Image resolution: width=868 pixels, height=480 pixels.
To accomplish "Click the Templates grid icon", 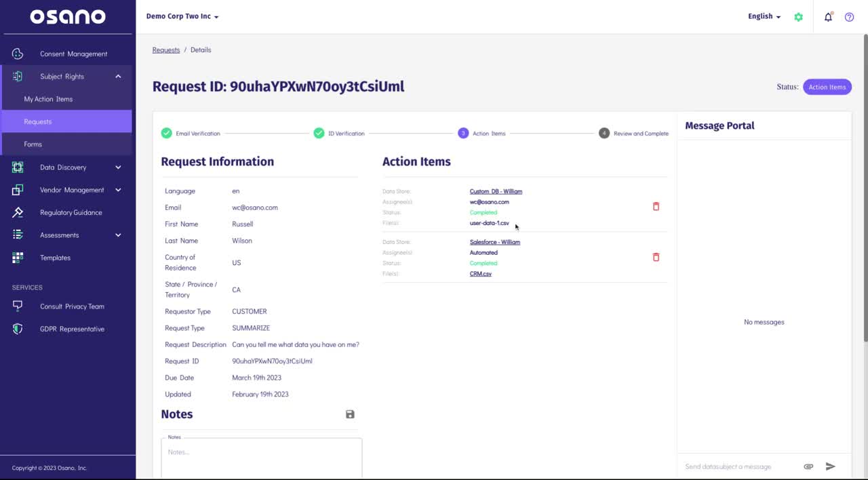I will 18,258.
